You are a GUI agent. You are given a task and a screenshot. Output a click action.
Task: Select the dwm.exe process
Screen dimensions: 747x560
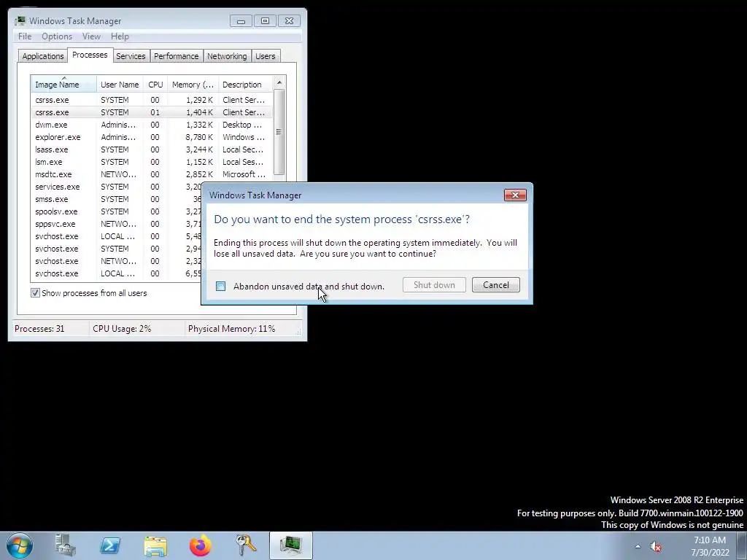pyautogui.click(x=152, y=125)
